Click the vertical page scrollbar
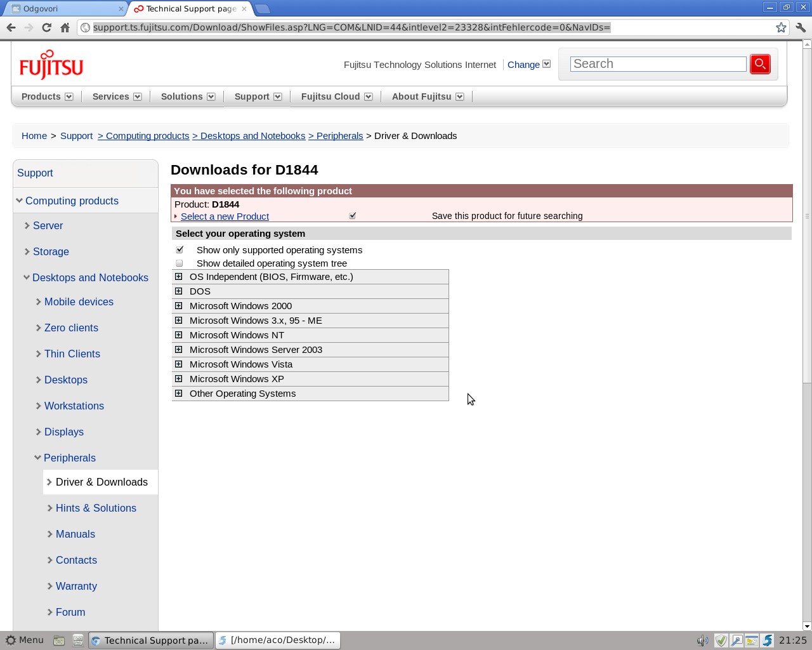 click(x=807, y=216)
